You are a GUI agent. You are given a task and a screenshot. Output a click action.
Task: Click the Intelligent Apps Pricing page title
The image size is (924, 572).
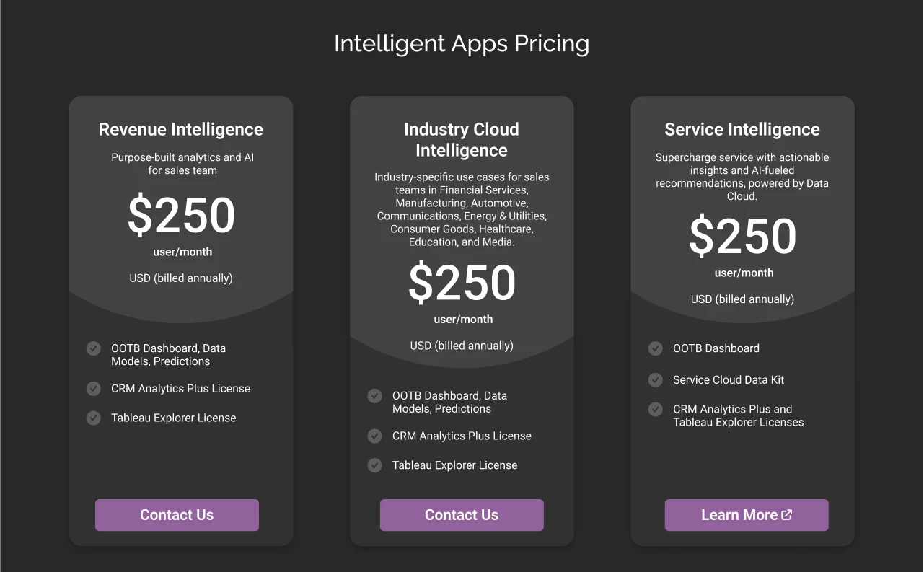462,43
